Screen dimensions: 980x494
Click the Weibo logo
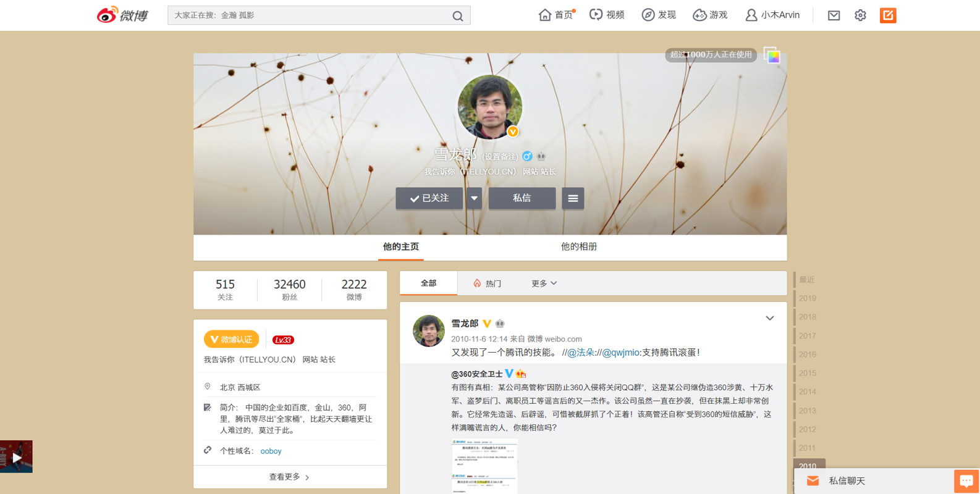pos(122,15)
